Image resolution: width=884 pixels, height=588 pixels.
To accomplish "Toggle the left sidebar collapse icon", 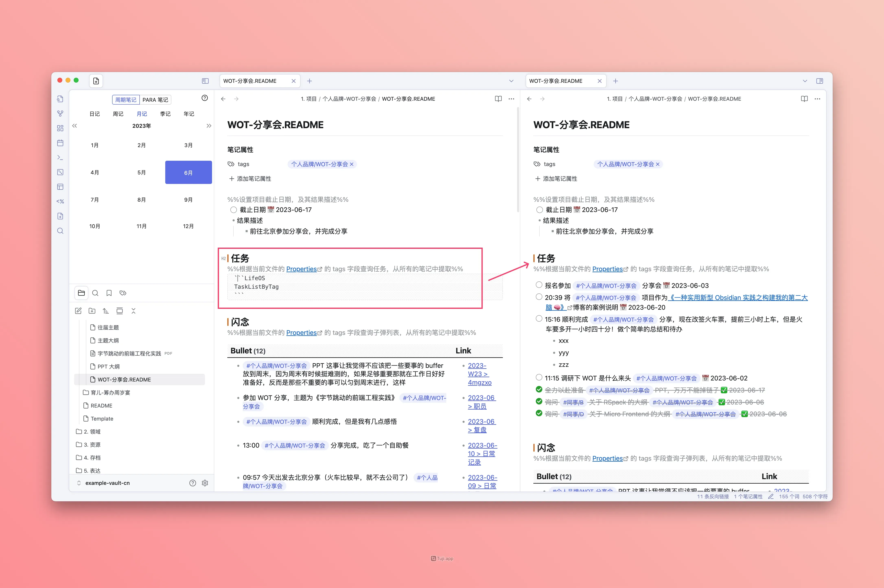I will coord(205,81).
